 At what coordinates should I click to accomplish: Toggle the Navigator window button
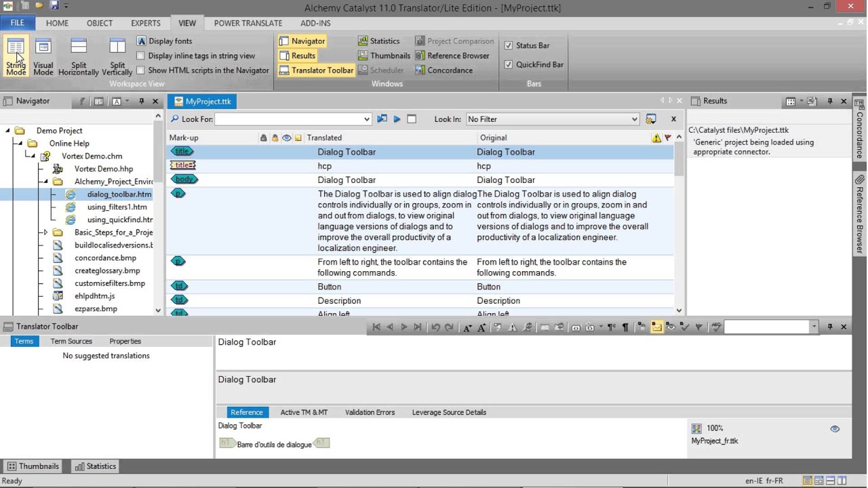pos(302,41)
